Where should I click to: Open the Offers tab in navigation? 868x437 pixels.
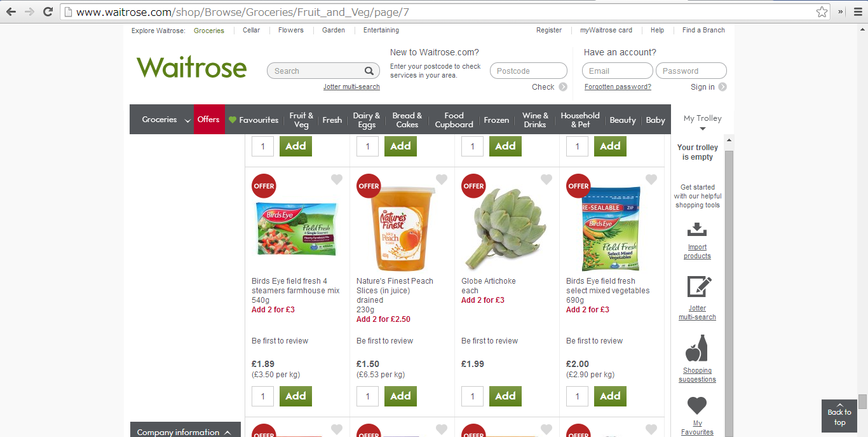pos(208,120)
